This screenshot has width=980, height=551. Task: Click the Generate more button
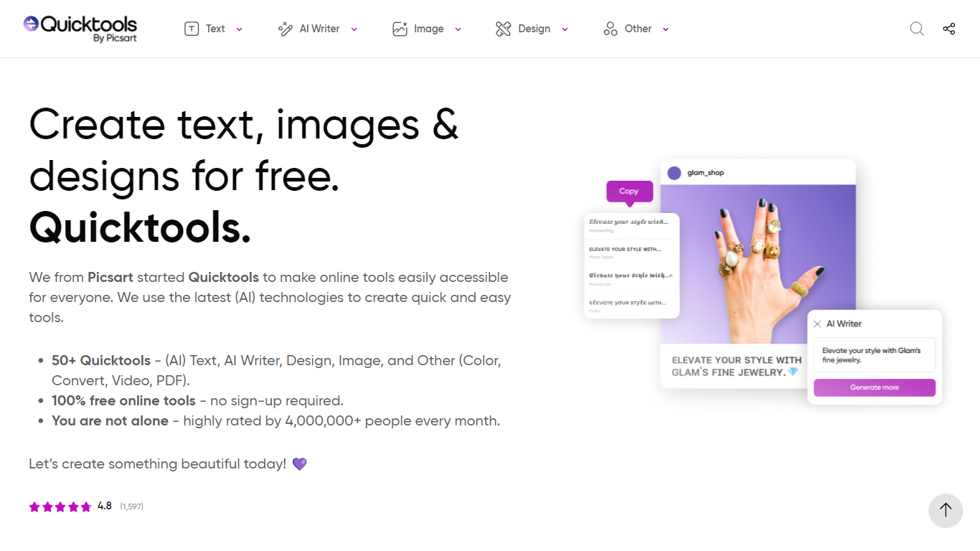(875, 387)
